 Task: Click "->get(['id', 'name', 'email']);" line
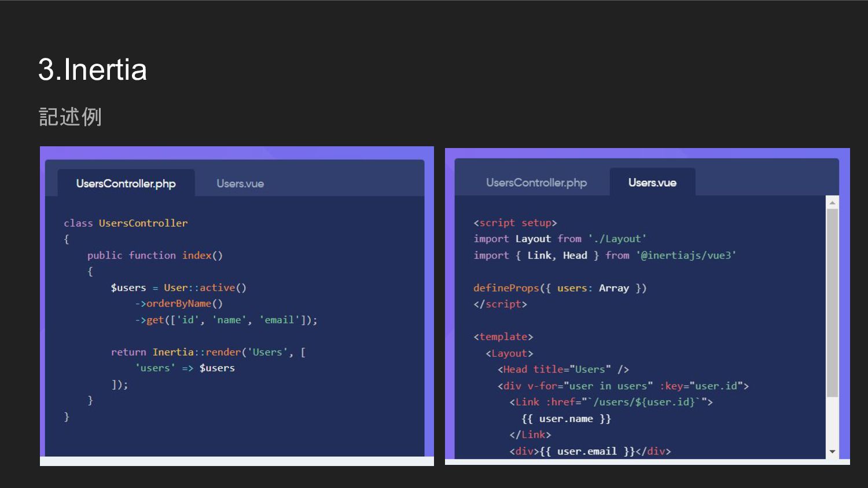(x=226, y=320)
